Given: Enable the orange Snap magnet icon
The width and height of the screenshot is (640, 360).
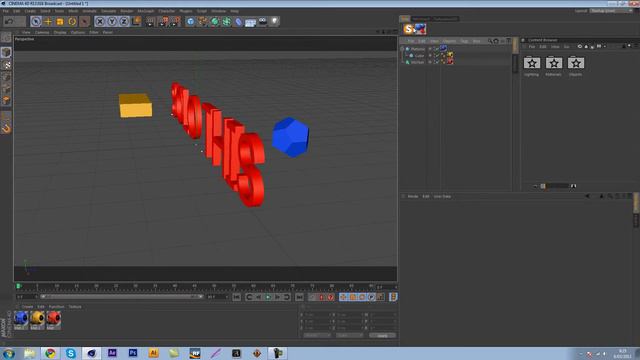Looking at the screenshot, I should 6,129.
